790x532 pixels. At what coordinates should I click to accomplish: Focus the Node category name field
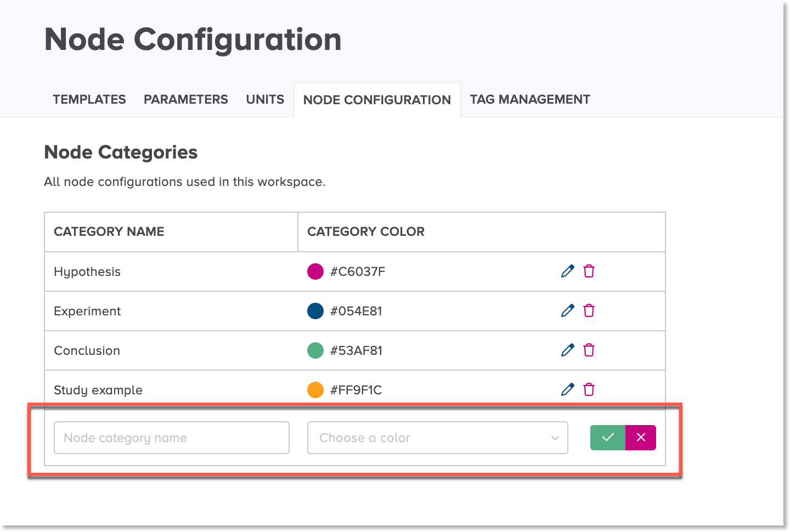point(172,438)
